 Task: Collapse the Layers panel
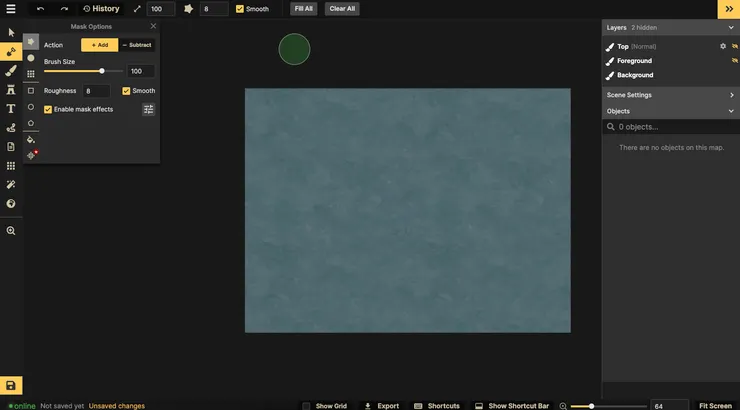731,28
